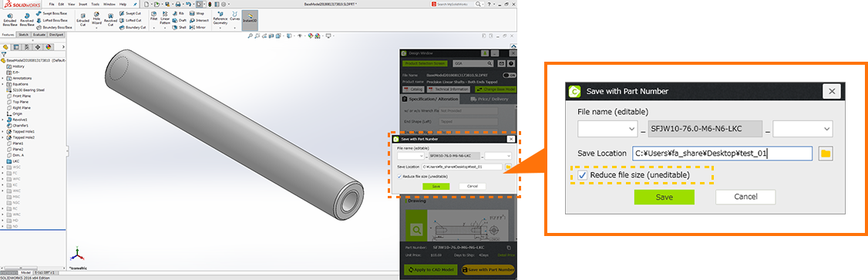The height and width of the screenshot is (280, 868).
Task: Click Save Location field in enlarged dialog
Action: coord(722,153)
